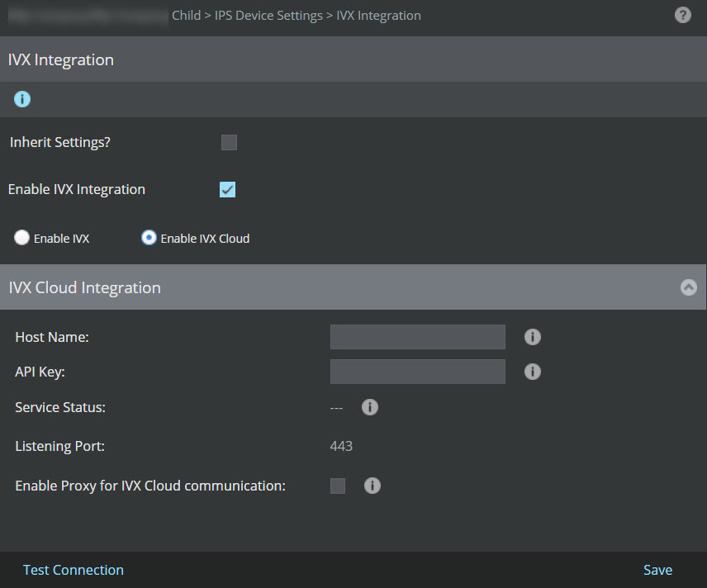Viewport: 707px width, 588px height.
Task: Save the IVX Integration settings
Action: point(657,570)
